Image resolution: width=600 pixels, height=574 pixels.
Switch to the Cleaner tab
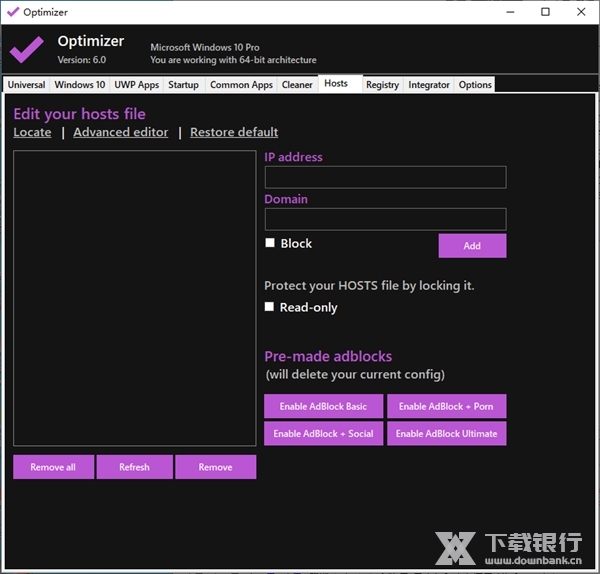[x=297, y=85]
